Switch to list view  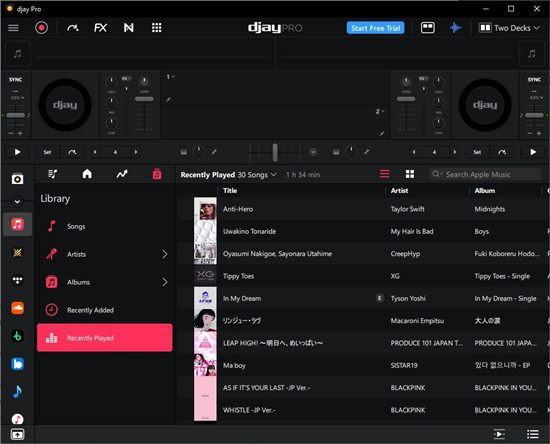click(x=385, y=174)
